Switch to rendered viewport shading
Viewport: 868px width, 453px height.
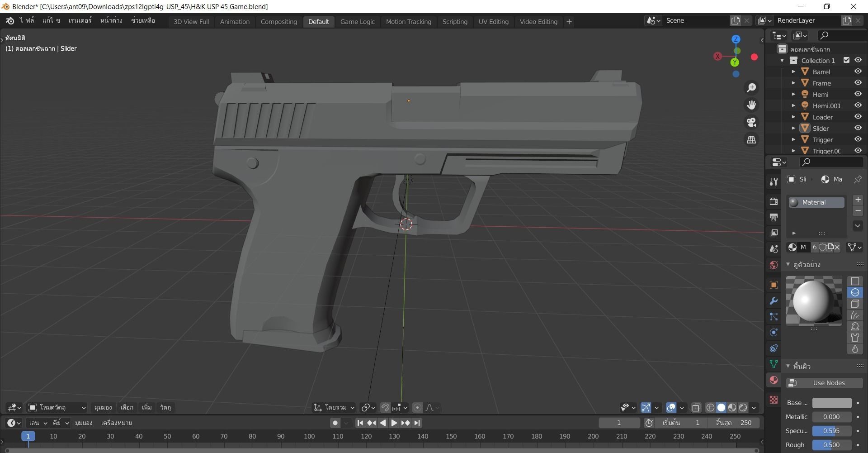[x=743, y=408]
